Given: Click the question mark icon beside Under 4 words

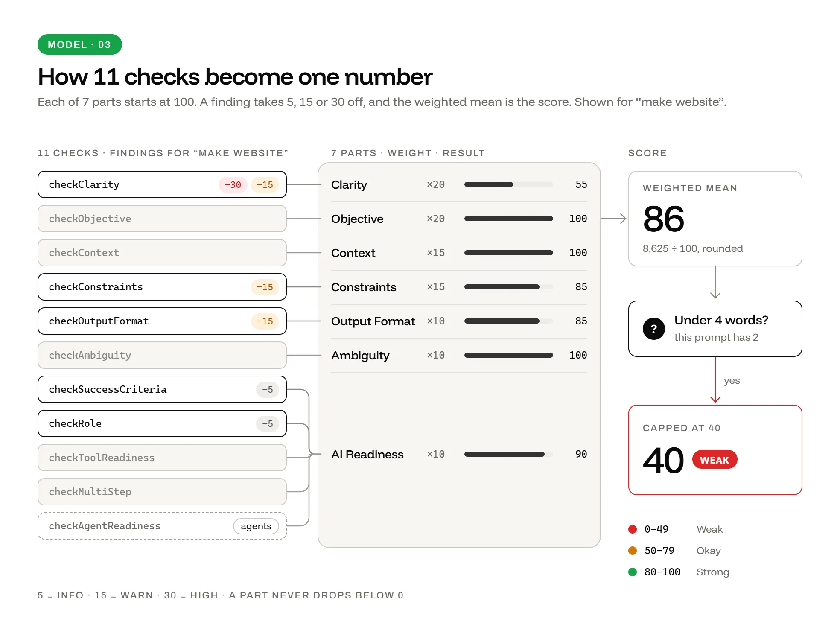Looking at the screenshot, I should tap(653, 329).
